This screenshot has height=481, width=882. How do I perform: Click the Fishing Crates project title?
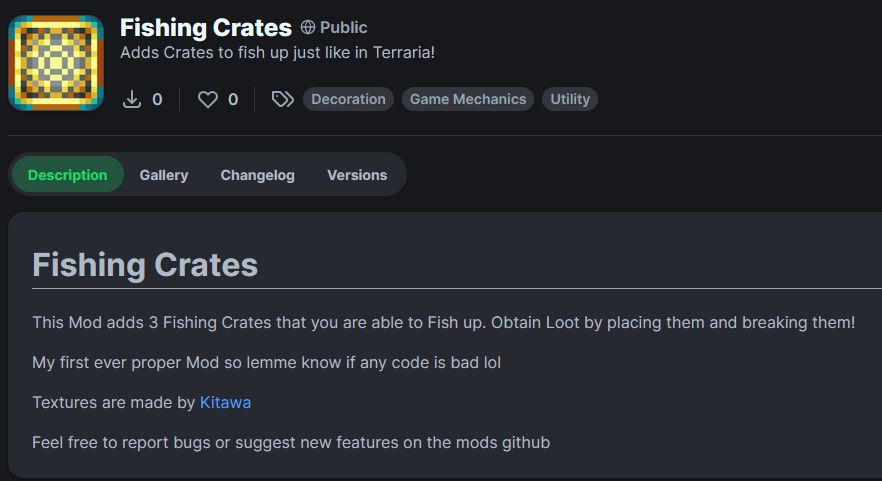point(206,28)
